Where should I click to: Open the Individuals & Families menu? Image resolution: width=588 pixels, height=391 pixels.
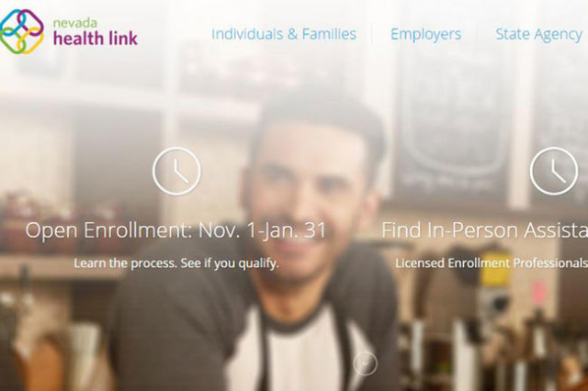point(284,34)
